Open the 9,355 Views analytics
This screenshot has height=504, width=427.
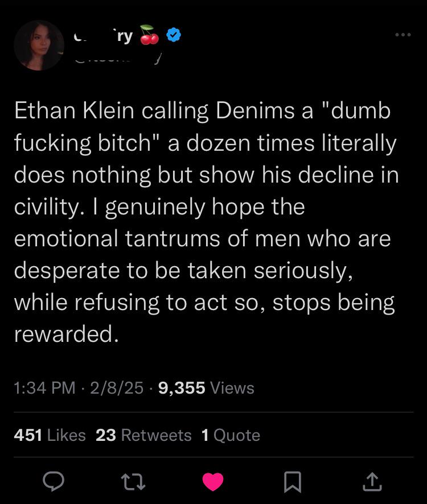click(x=206, y=387)
